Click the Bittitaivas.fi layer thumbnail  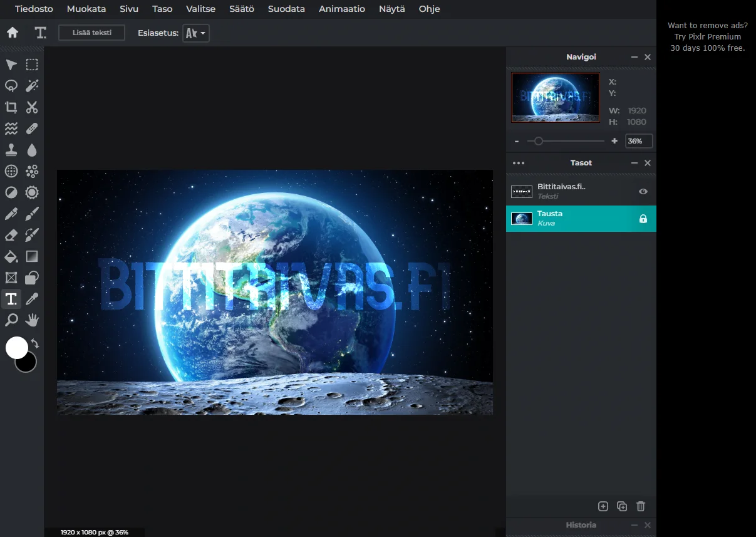522,192
